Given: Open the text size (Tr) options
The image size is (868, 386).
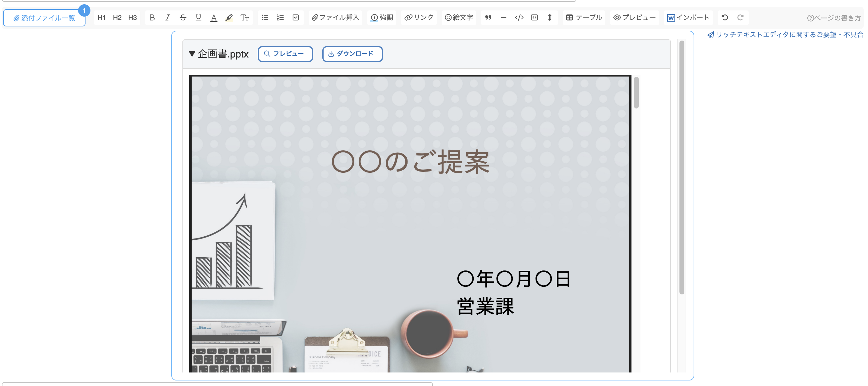Looking at the screenshot, I should point(245,18).
